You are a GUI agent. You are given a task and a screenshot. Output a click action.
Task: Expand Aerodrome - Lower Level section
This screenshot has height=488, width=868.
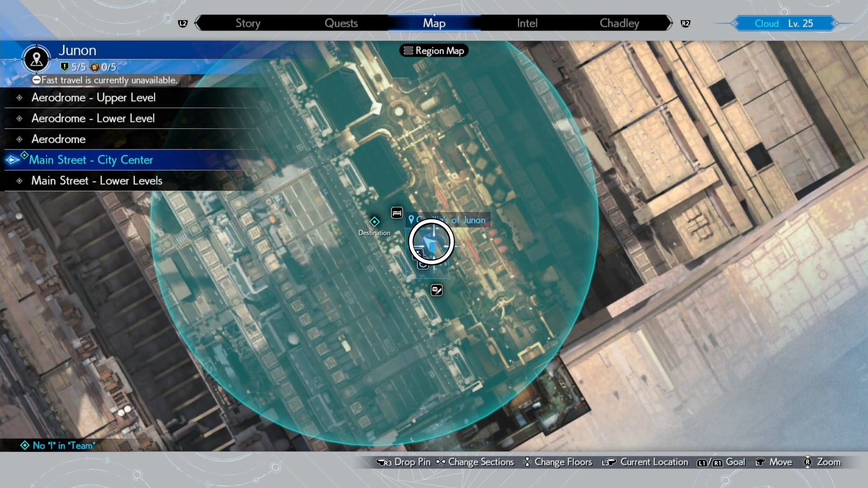point(93,118)
